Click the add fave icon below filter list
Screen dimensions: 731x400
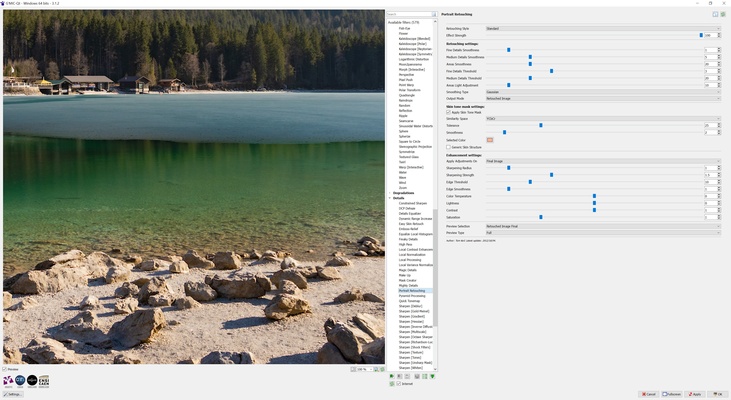392,376
